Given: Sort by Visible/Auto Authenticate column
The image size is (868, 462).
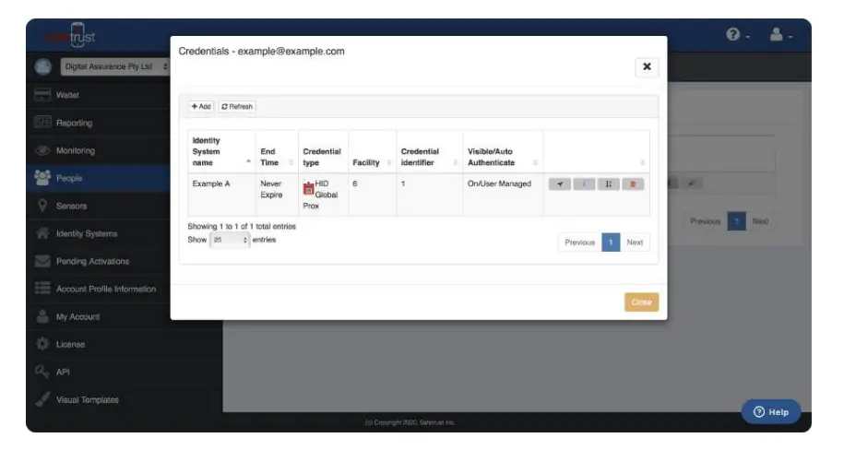Looking at the screenshot, I should pos(503,151).
